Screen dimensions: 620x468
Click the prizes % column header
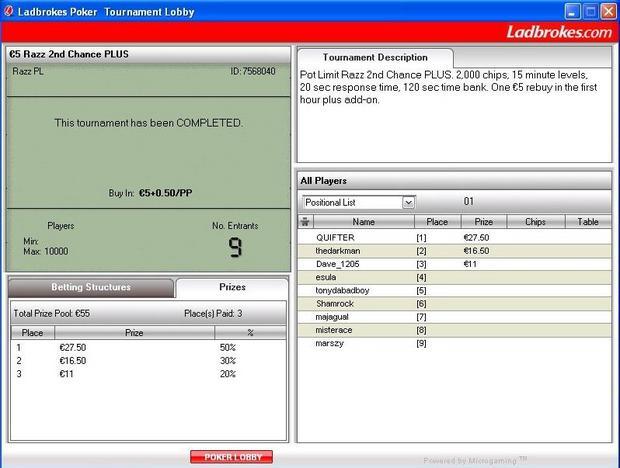click(x=250, y=333)
